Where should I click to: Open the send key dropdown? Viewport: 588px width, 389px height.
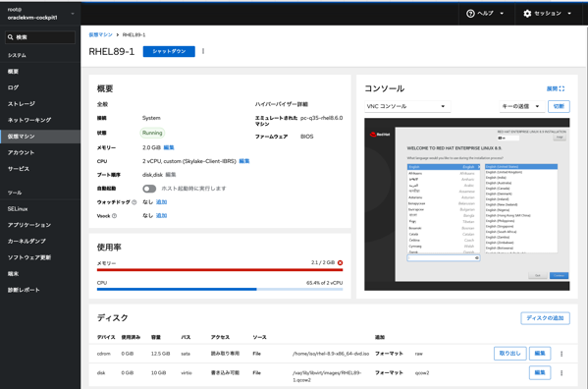(x=521, y=106)
